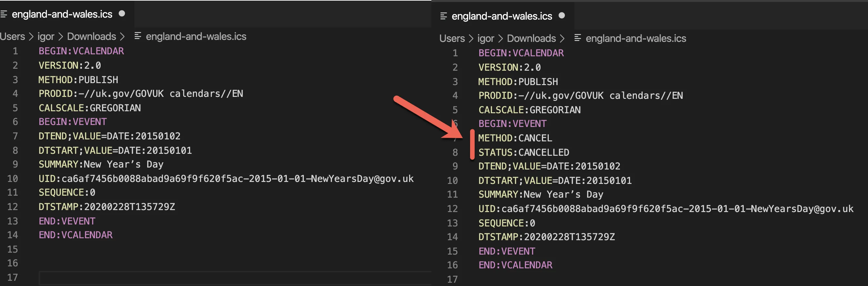The height and width of the screenshot is (286, 868).
Task: Close unsaved tab via dot in right editor
Action: pyautogui.click(x=562, y=15)
